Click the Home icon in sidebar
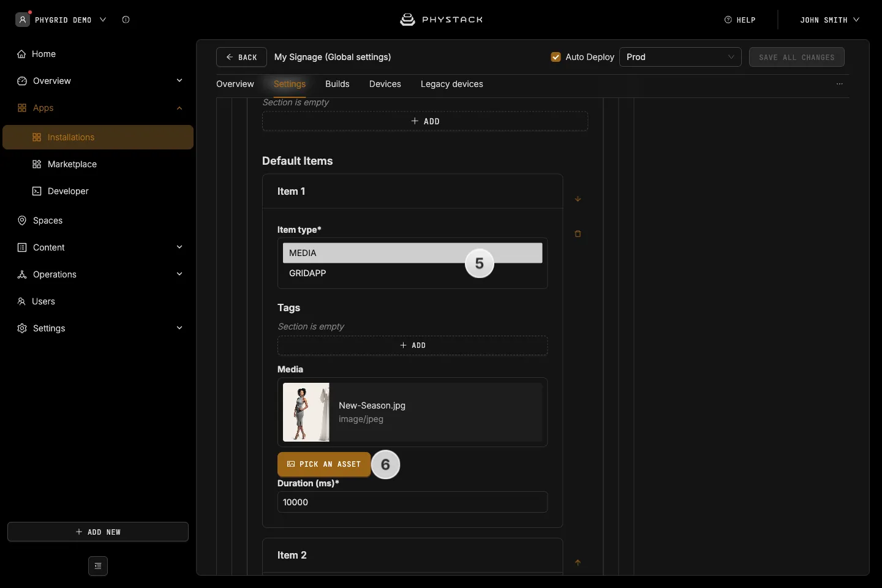The height and width of the screenshot is (588, 882). tap(22, 54)
